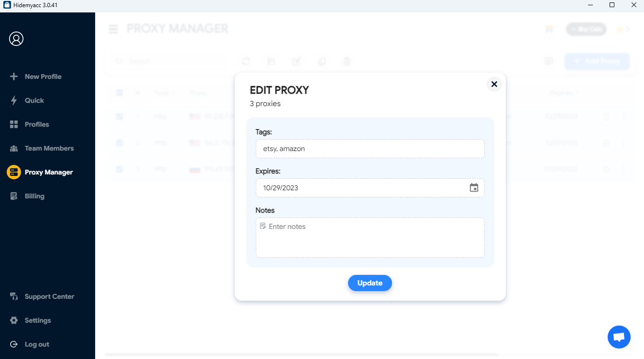Open the live chat support bubble
This screenshot has width=644, height=359.
coord(619,337)
